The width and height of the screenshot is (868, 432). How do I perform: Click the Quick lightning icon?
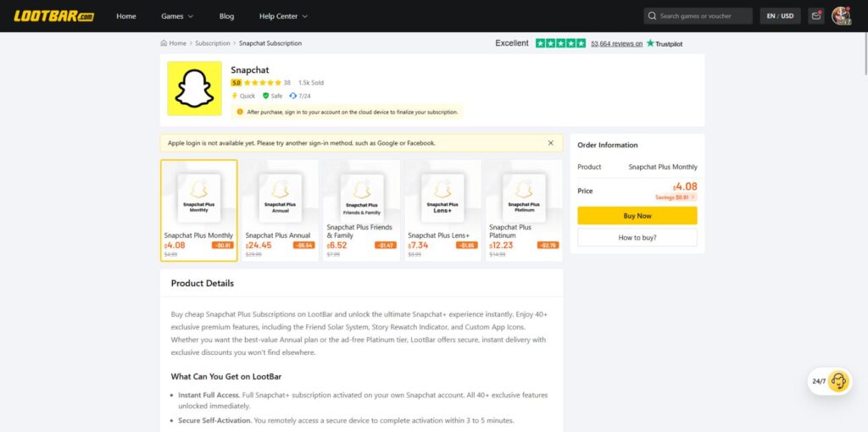[234, 96]
